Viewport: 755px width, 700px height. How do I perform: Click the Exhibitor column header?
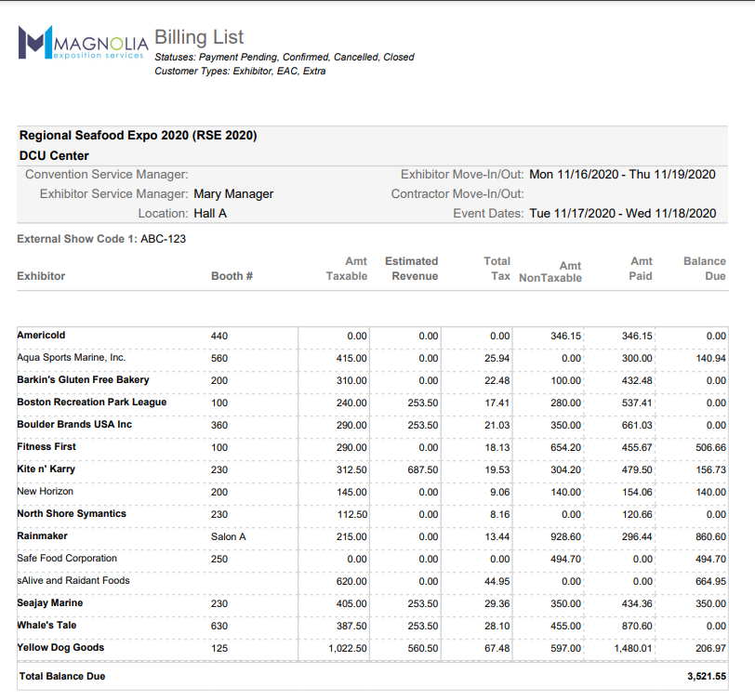coord(42,276)
